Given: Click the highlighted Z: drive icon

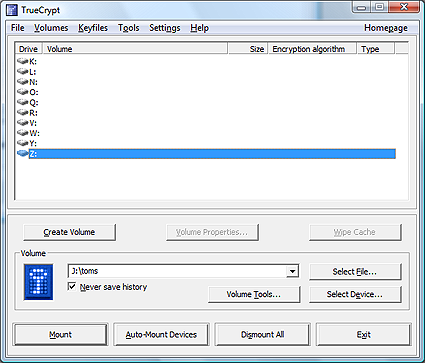Looking at the screenshot, I should [x=23, y=153].
